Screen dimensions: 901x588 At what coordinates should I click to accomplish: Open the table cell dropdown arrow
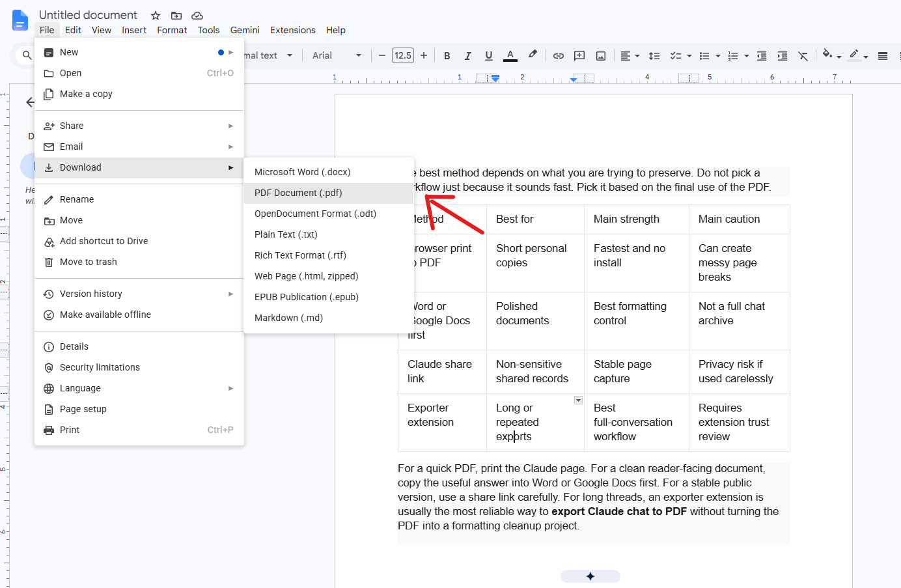pos(578,400)
